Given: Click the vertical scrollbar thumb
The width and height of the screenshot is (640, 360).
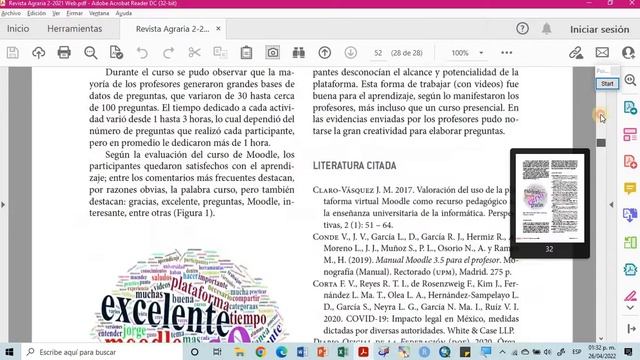Looking at the screenshot, I should tap(601, 142).
